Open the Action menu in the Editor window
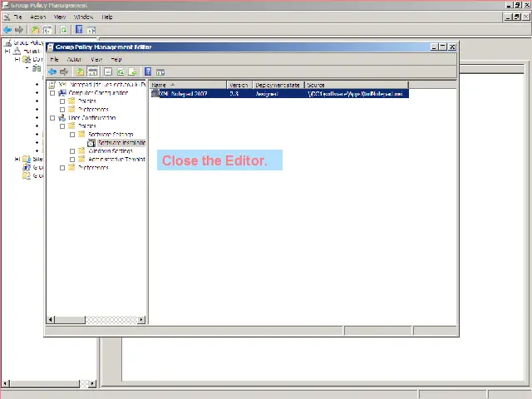 click(74, 60)
